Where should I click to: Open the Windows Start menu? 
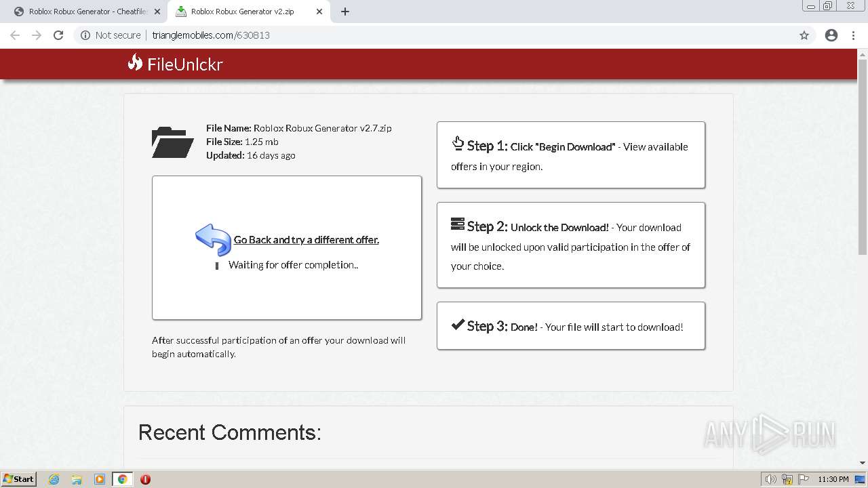18,479
